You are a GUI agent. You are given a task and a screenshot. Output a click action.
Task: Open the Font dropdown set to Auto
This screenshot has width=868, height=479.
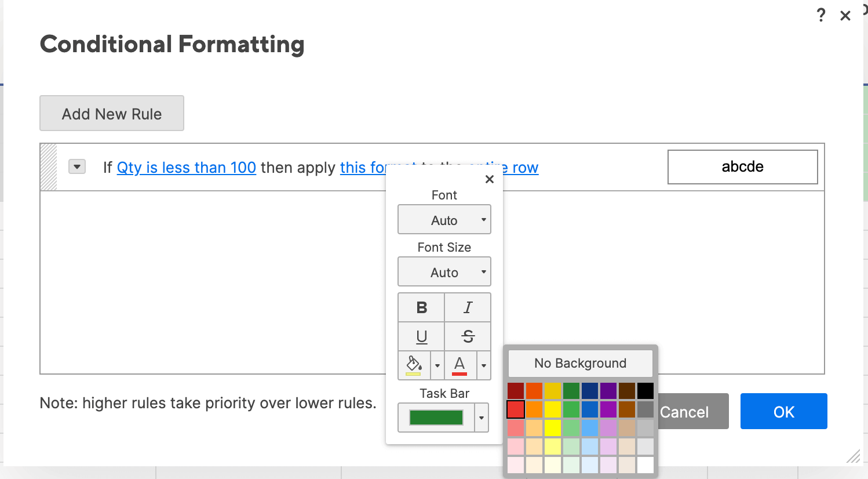[444, 220]
